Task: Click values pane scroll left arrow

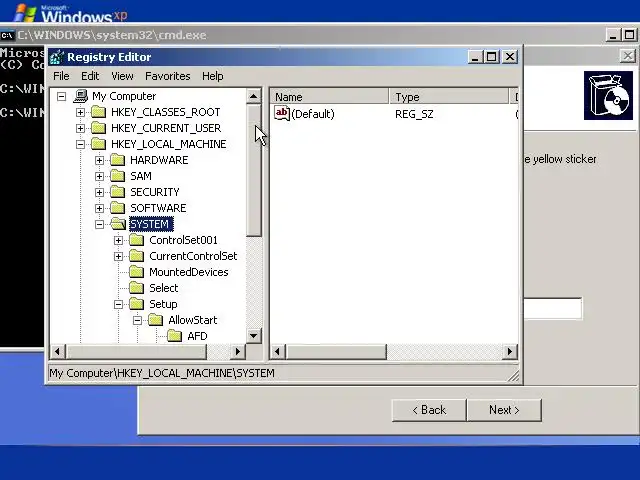Action: (278, 351)
